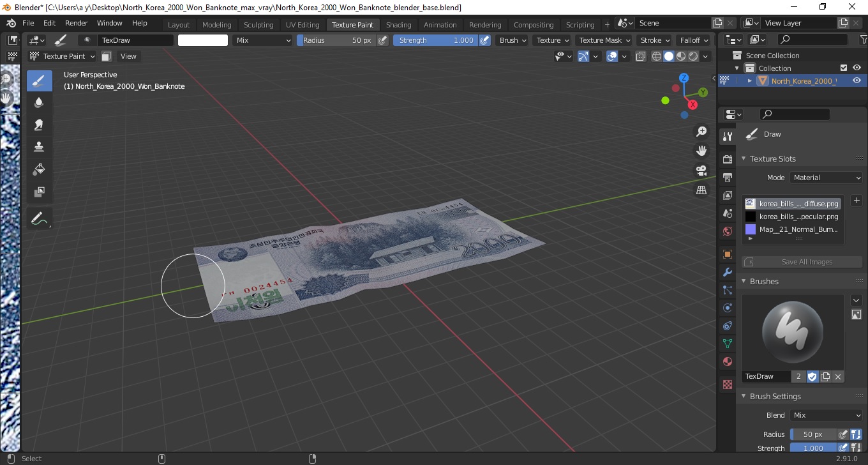Image resolution: width=868 pixels, height=465 pixels.
Task: Open the Texture Mask popover
Action: pyautogui.click(x=604, y=40)
